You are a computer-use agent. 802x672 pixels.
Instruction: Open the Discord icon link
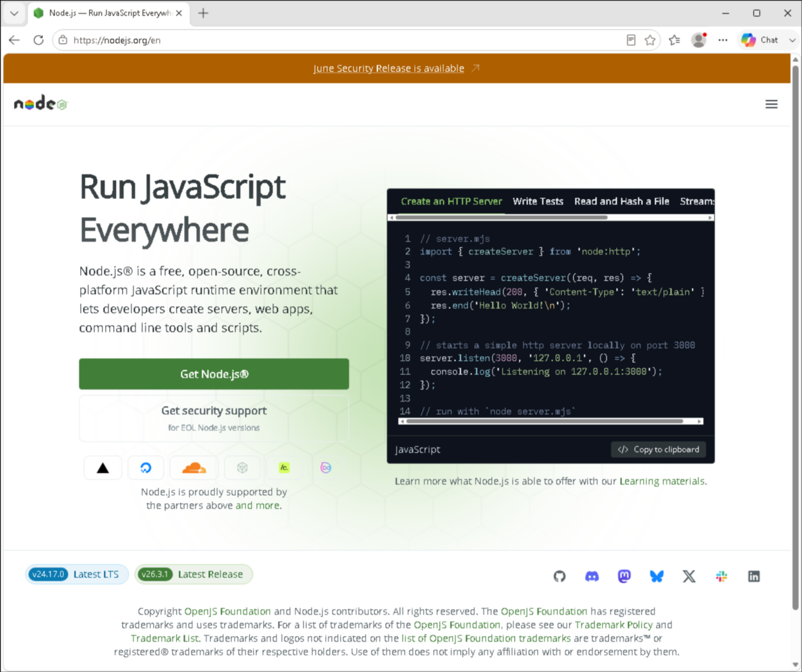tap(592, 576)
